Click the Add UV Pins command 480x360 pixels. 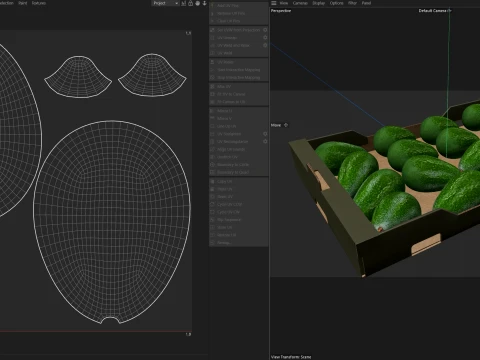(239, 6)
